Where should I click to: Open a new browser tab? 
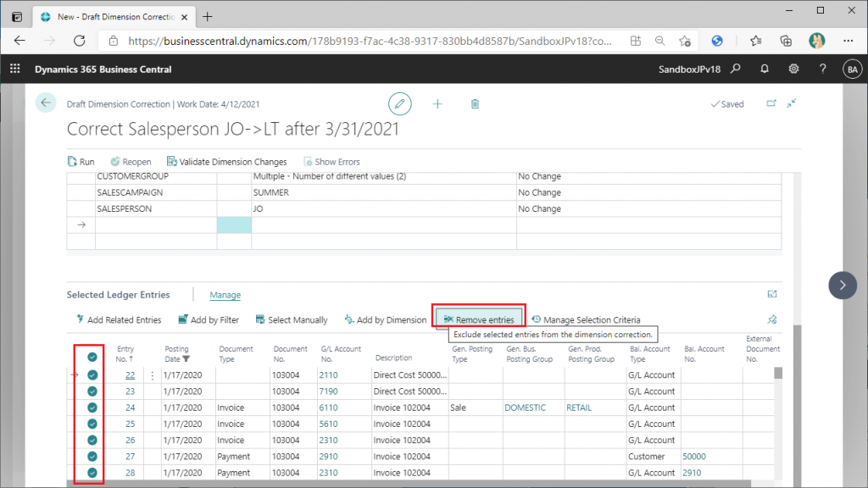[x=208, y=17]
